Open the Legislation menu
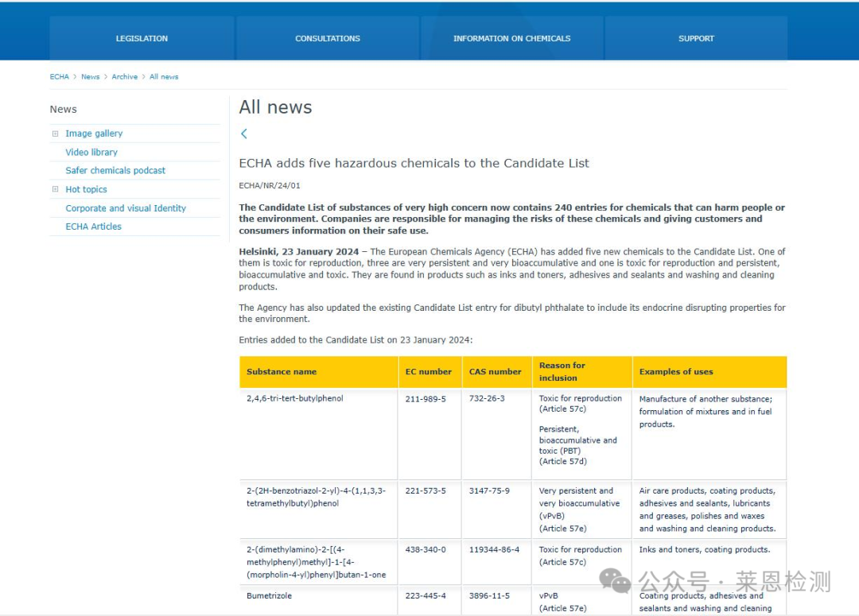 (x=142, y=38)
